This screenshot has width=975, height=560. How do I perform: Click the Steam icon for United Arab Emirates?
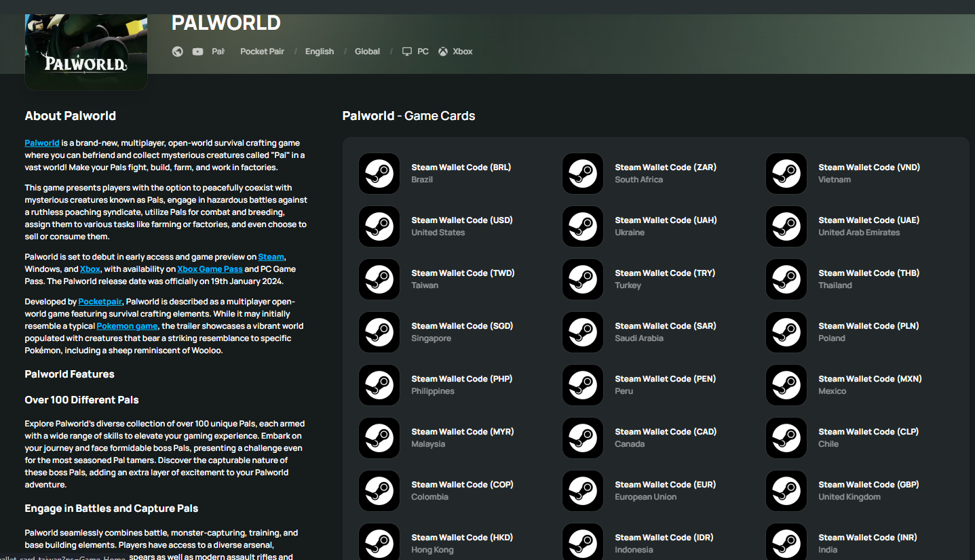[x=786, y=226]
